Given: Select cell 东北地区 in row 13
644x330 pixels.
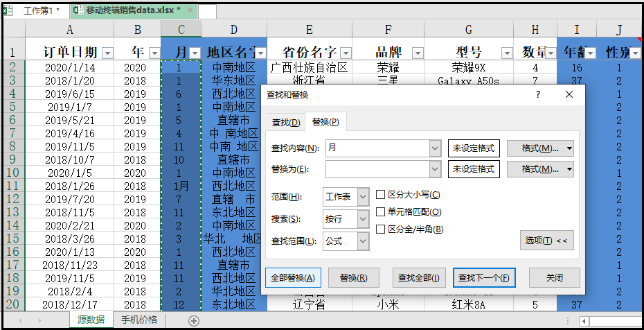Looking at the screenshot, I should pyautogui.click(x=233, y=212).
